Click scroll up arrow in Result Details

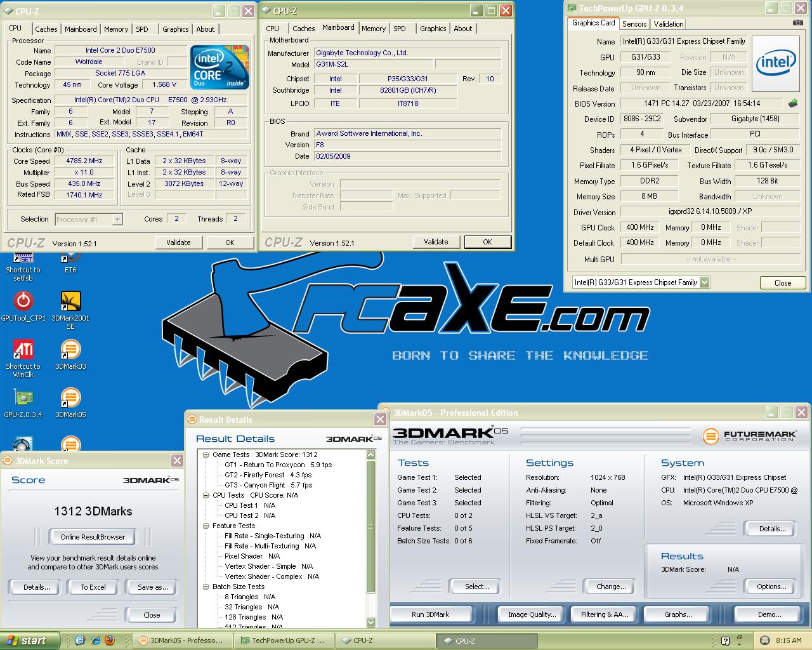tap(371, 454)
